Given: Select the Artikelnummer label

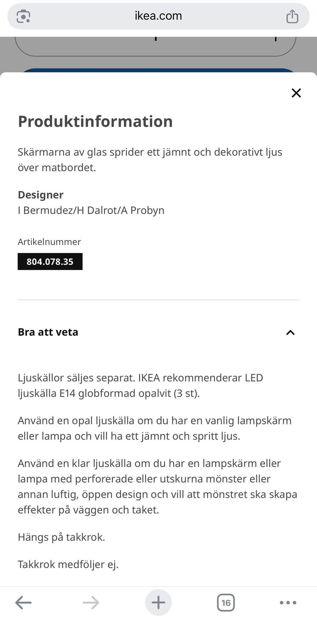Looking at the screenshot, I should (50, 242).
